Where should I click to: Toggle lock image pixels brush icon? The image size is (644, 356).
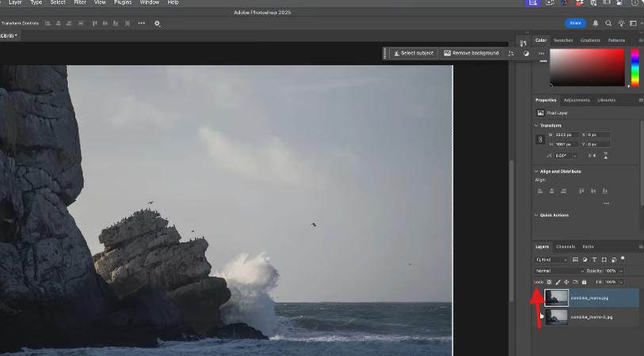tap(558, 282)
